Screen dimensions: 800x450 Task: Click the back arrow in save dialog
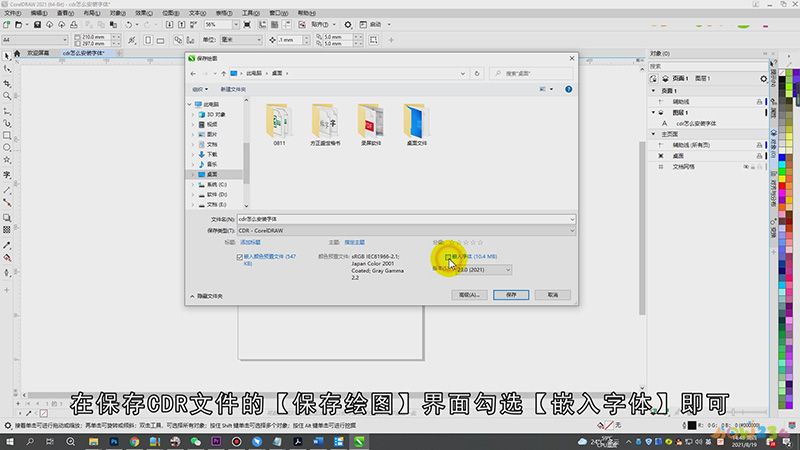tap(193, 73)
